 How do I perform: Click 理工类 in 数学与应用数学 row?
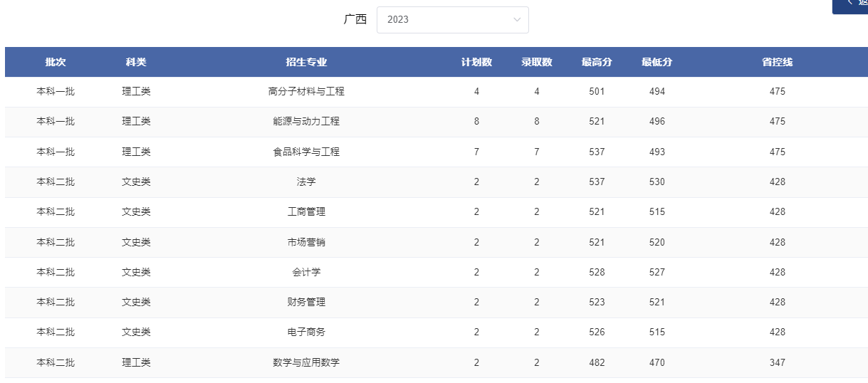point(136,363)
